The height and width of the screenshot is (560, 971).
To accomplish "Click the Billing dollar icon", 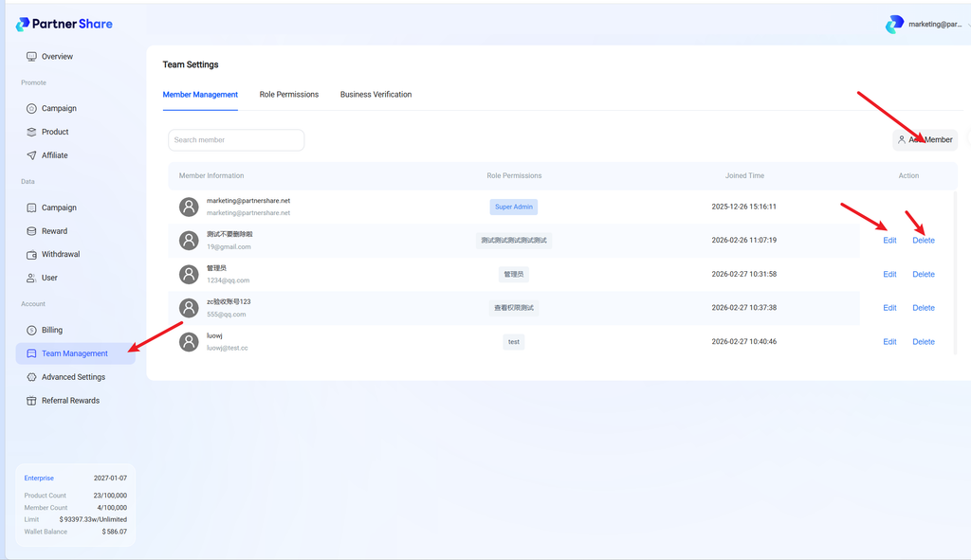I will coord(31,331).
